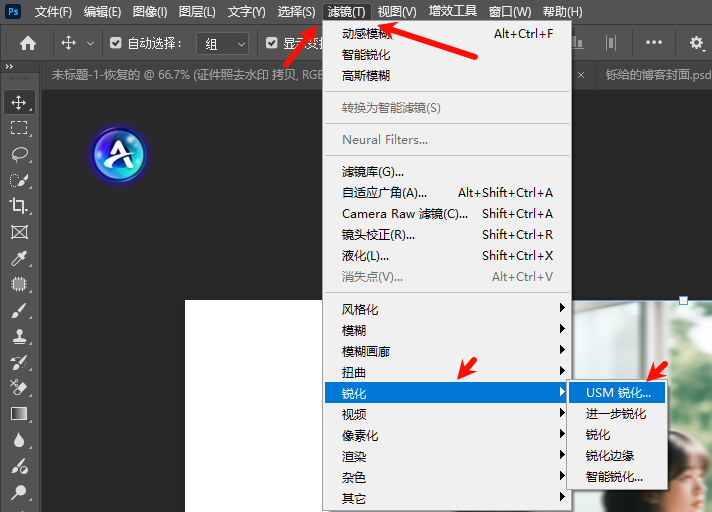Choose 智能锐化... in the sharpen submenu
Viewport: 712px width, 512px height.
coord(617,477)
